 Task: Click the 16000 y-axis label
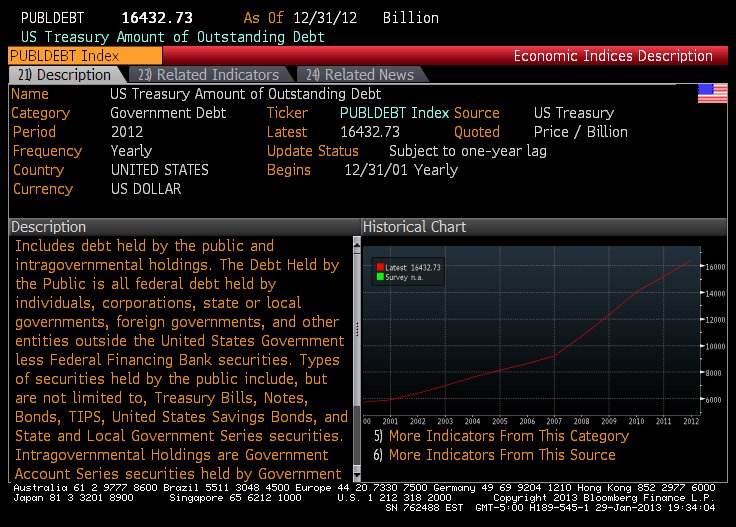tap(715, 267)
